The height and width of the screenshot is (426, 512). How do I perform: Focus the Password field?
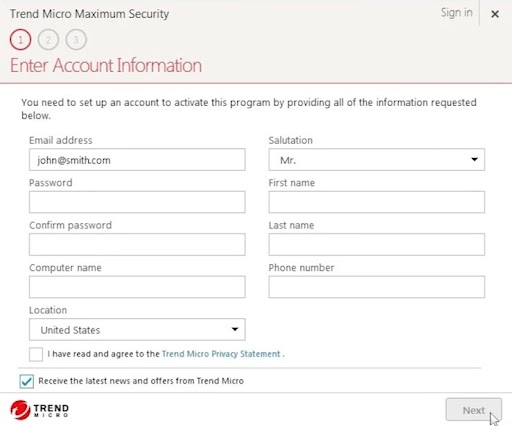(137, 202)
